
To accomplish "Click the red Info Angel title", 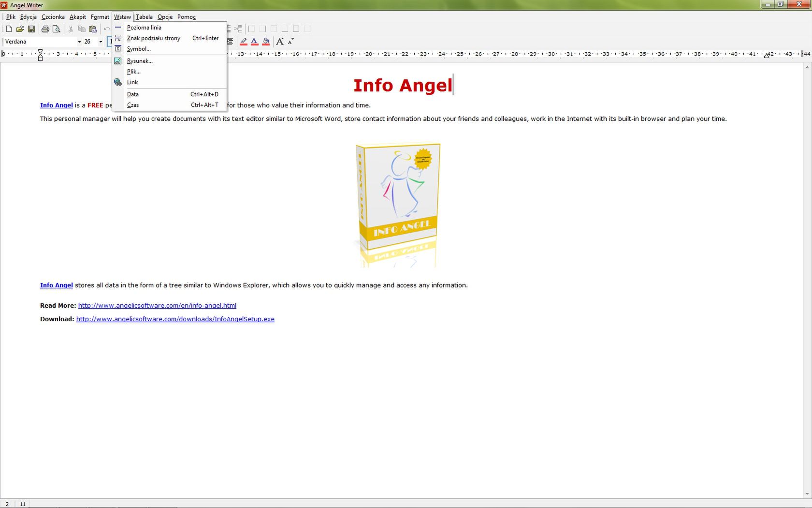I will (x=403, y=85).
